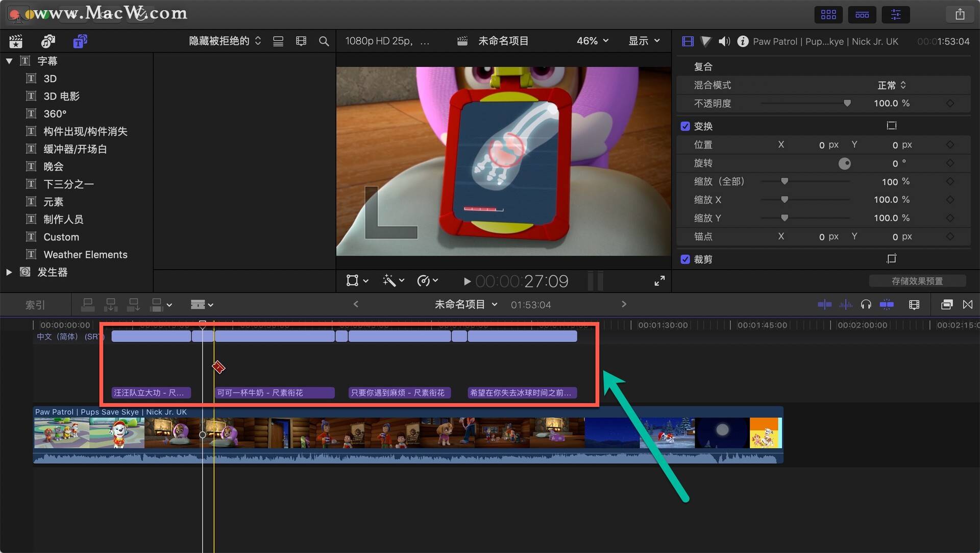Uncheck the 变换 checkbox

click(x=685, y=126)
